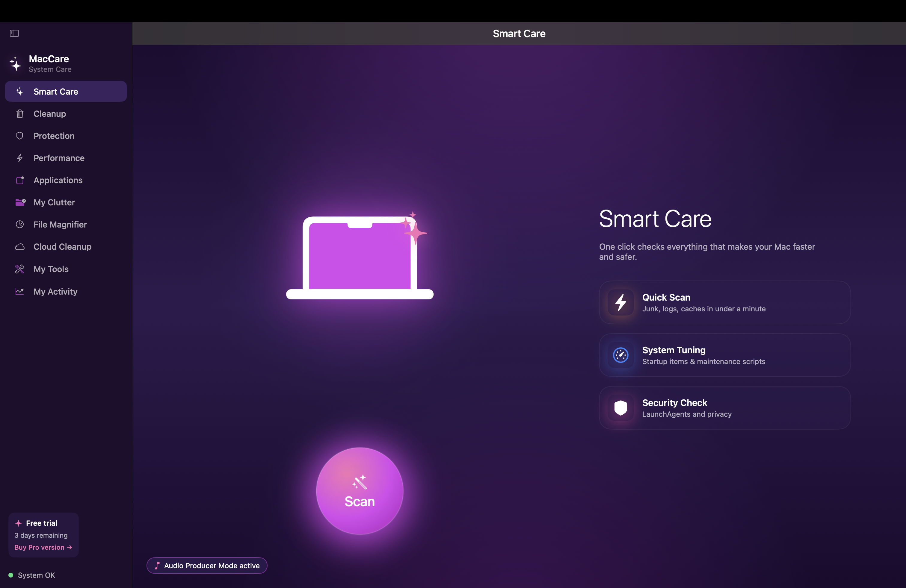Image resolution: width=906 pixels, height=588 pixels.
Task: Click 'One click checks everything' description text
Action: (x=707, y=252)
